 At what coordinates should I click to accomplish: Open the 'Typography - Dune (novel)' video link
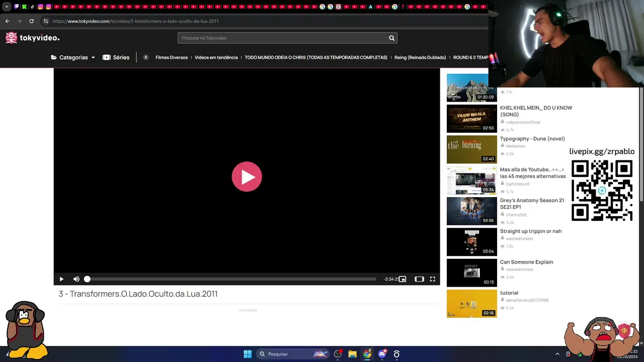pos(532,139)
